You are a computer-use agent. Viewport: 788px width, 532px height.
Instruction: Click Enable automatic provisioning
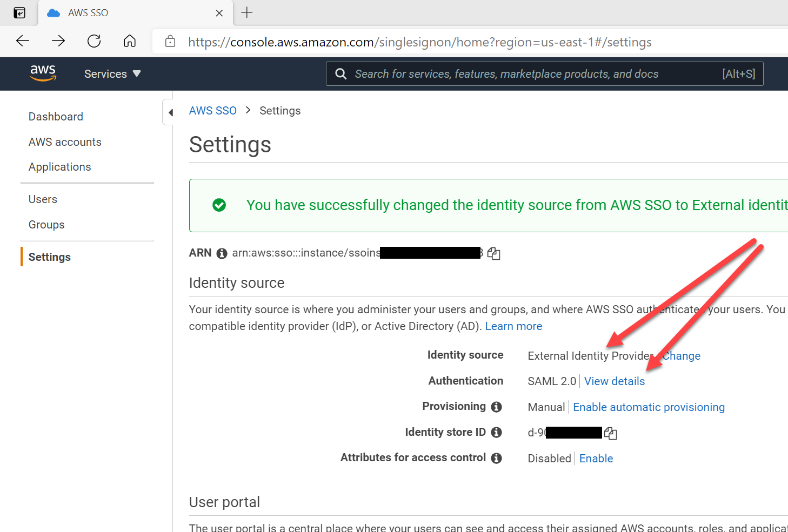[x=649, y=407]
